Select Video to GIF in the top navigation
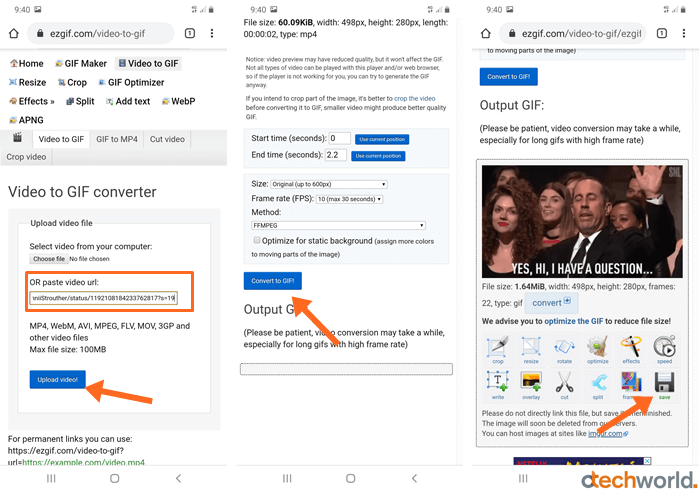699x491 pixels. coord(148,63)
